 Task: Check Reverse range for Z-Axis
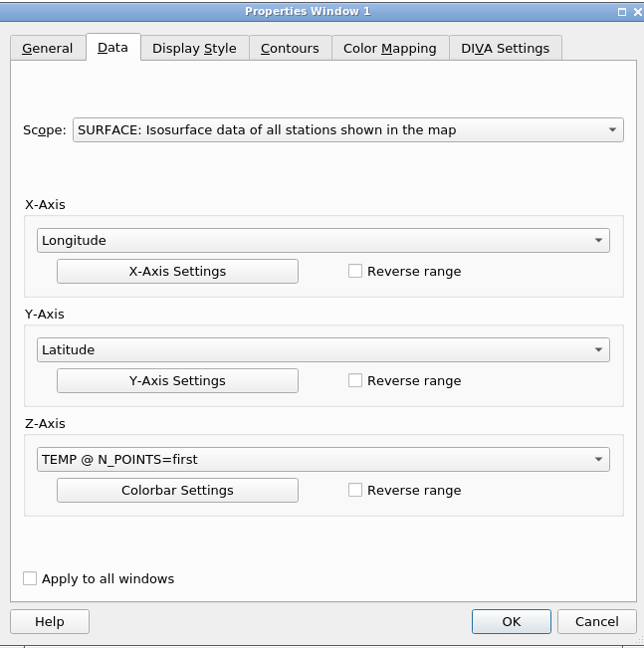click(355, 490)
